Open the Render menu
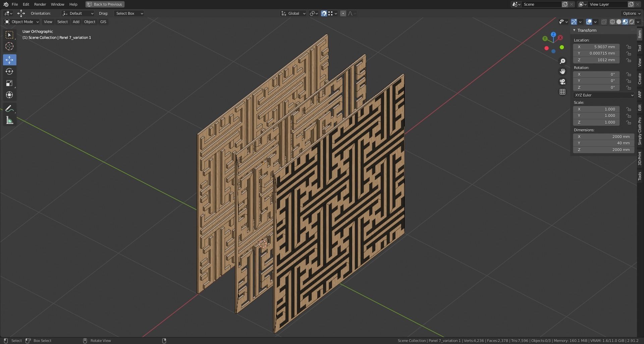644x344 pixels. (x=40, y=4)
